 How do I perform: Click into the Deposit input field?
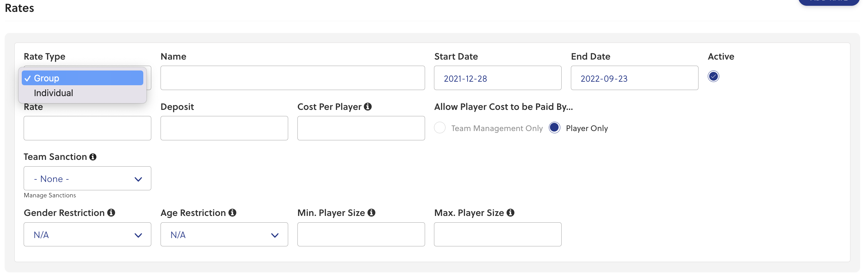(x=224, y=128)
